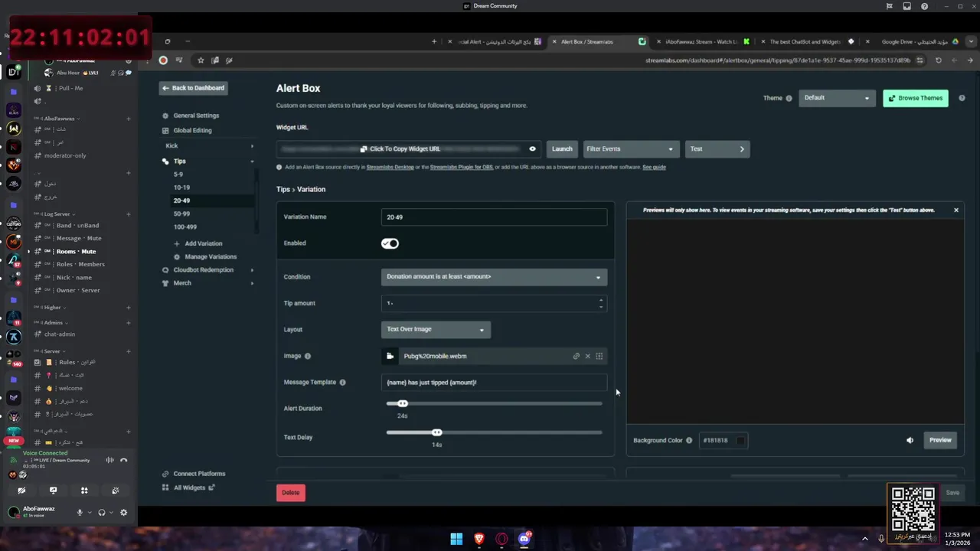Open Opera GX from the taskbar
The height and width of the screenshot is (551, 980).
click(502, 539)
